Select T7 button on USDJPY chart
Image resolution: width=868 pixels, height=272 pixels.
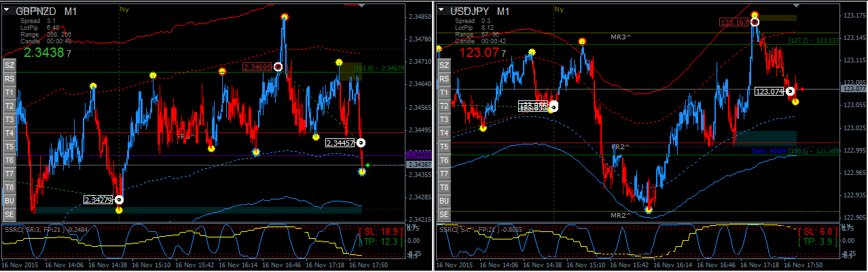click(x=444, y=174)
